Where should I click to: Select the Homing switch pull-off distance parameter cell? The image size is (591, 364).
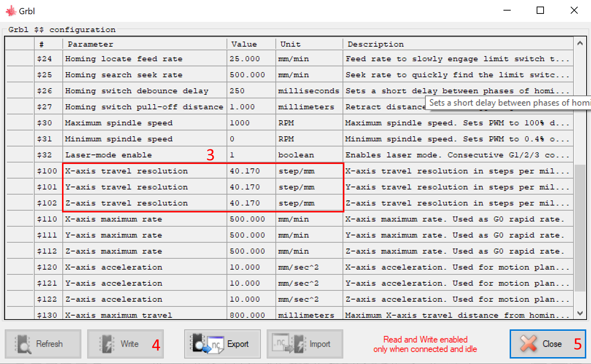click(145, 107)
